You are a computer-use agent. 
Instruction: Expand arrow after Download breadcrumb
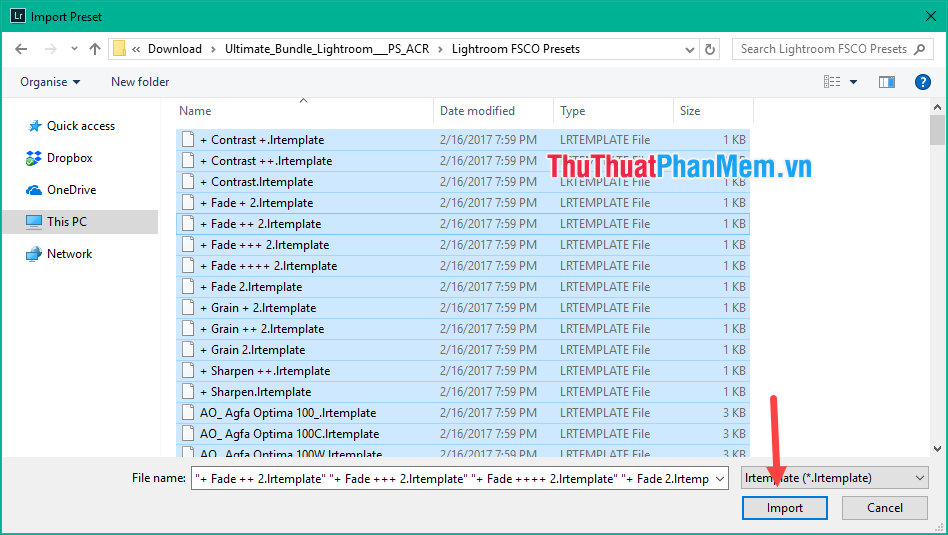pos(213,50)
